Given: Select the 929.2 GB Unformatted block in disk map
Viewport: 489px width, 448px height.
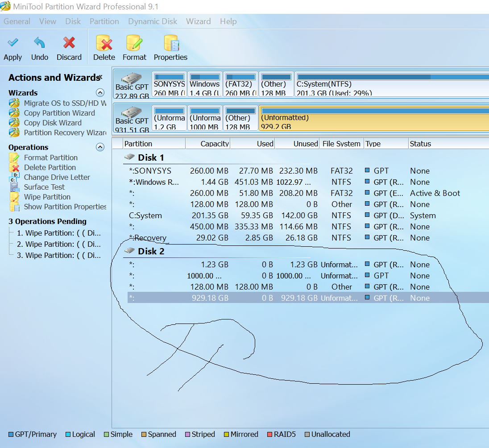Looking at the screenshot, I should point(374,118).
